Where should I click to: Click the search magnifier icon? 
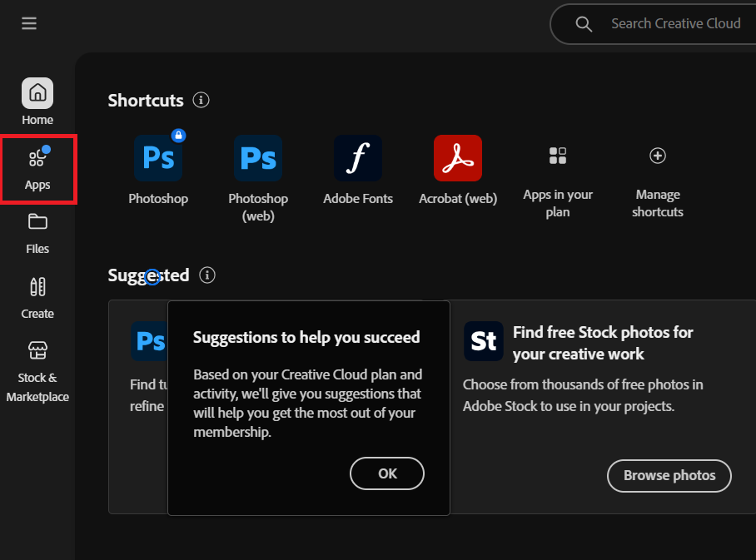(x=584, y=23)
